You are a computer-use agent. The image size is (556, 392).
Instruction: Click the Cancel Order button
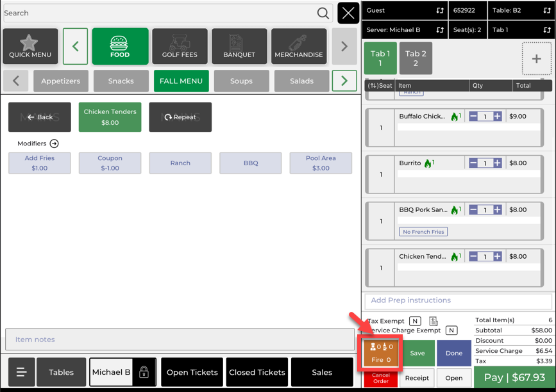[381, 379]
